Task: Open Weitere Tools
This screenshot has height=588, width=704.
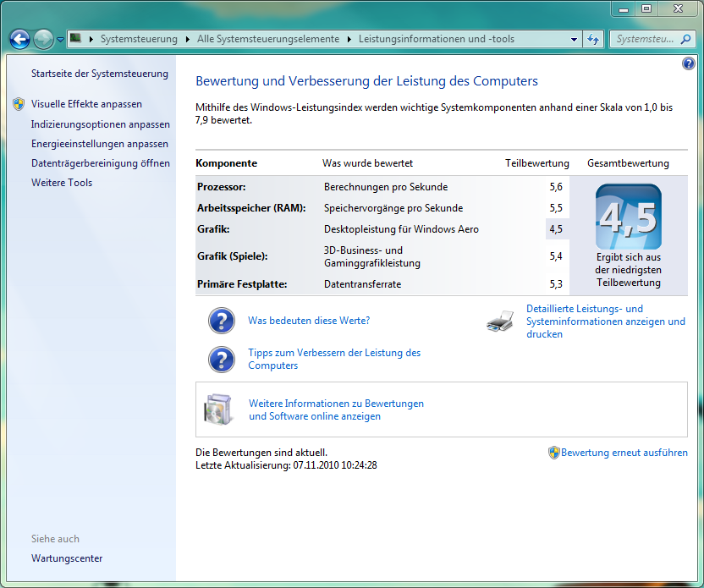Action: (62, 183)
